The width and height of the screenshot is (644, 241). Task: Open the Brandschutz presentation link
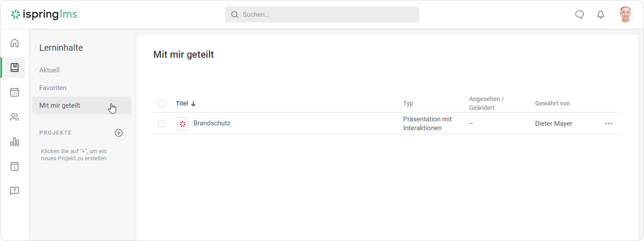pos(212,123)
